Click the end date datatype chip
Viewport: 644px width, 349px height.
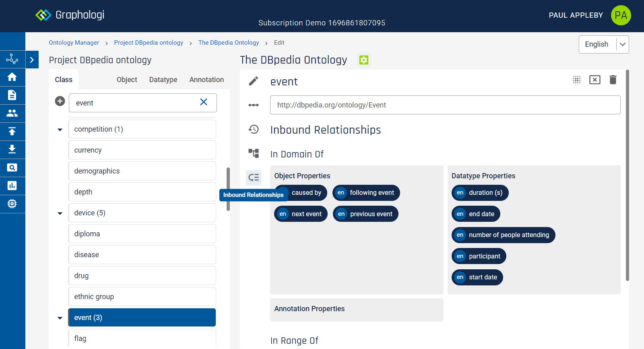coord(476,214)
